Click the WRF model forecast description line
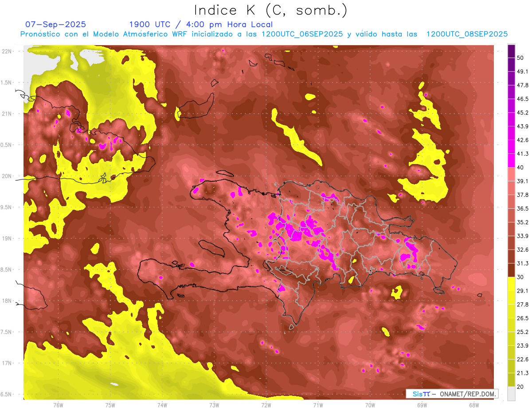532x411 pixels. tap(264, 34)
